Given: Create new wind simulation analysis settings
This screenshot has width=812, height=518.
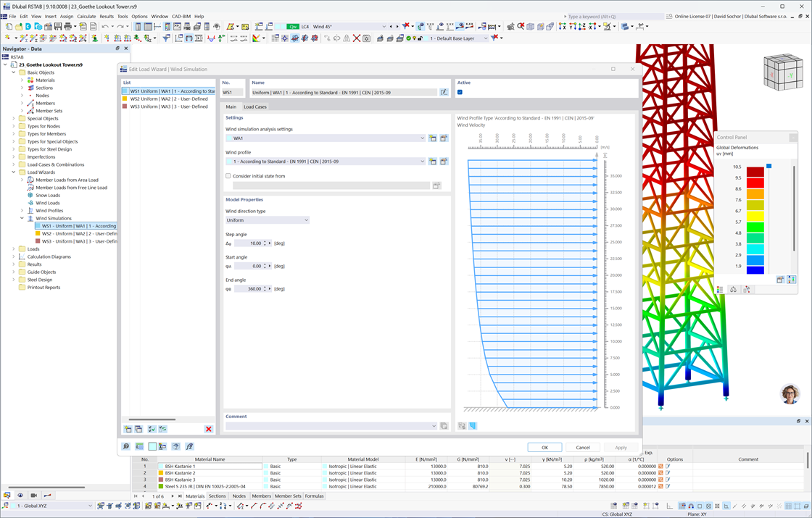Looking at the screenshot, I should click(x=433, y=138).
